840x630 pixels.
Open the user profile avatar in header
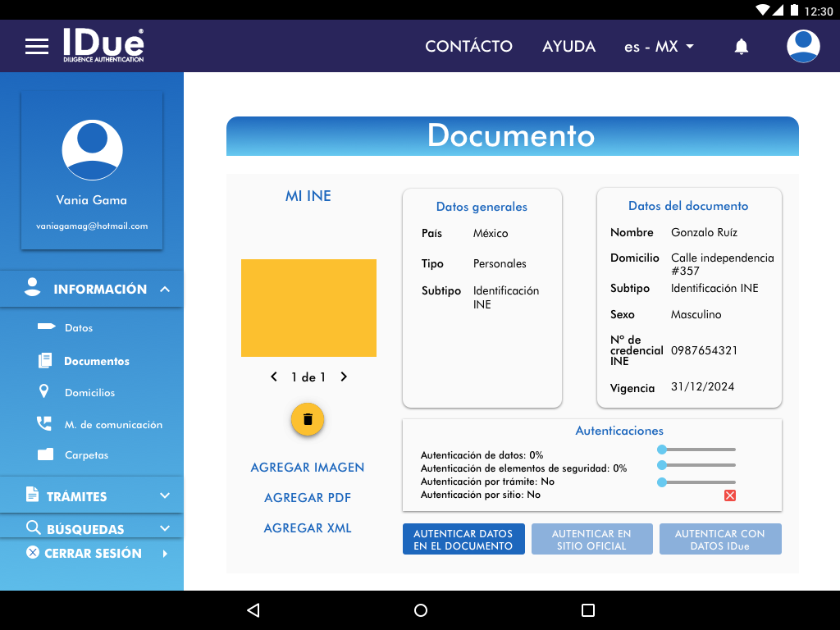click(x=803, y=46)
